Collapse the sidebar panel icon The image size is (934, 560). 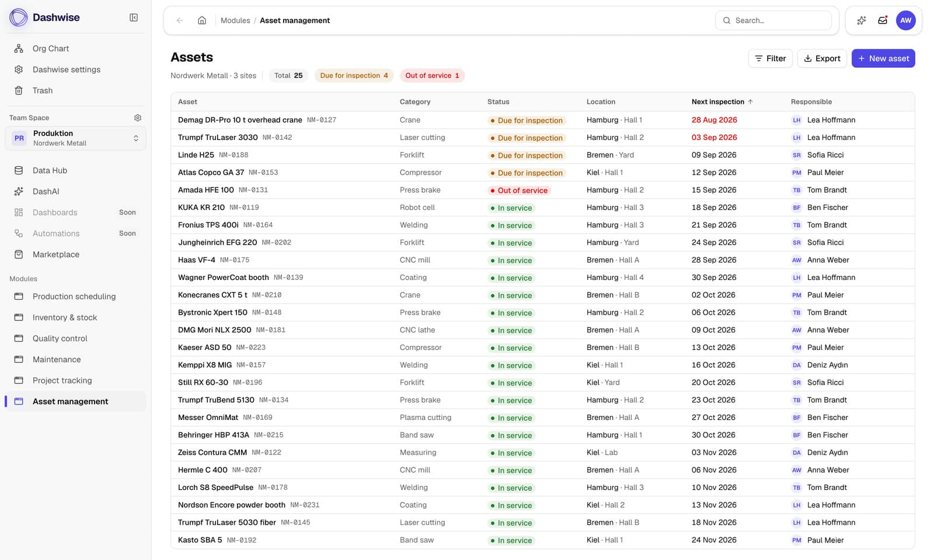[x=134, y=17]
